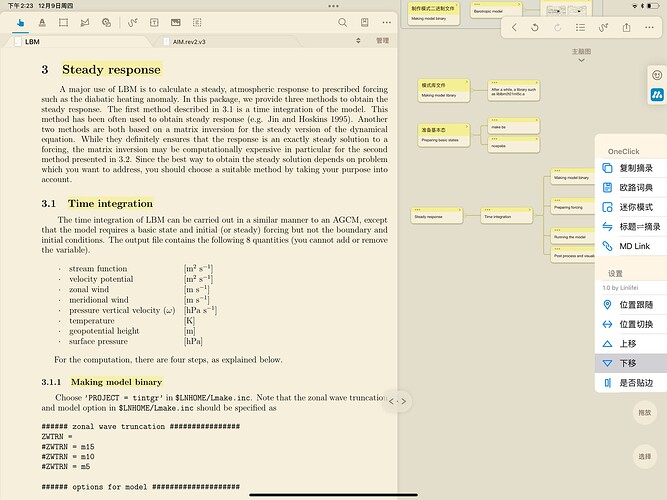
Task: Select the hand pointer tool
Action: tap(20, 23)
